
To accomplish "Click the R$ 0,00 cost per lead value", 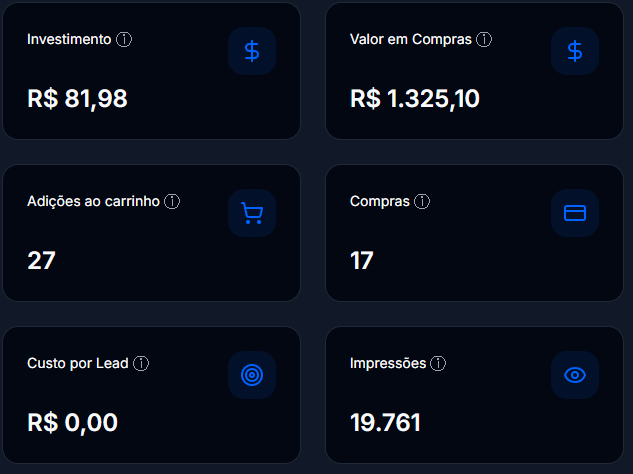I will [x=72, y=423].
